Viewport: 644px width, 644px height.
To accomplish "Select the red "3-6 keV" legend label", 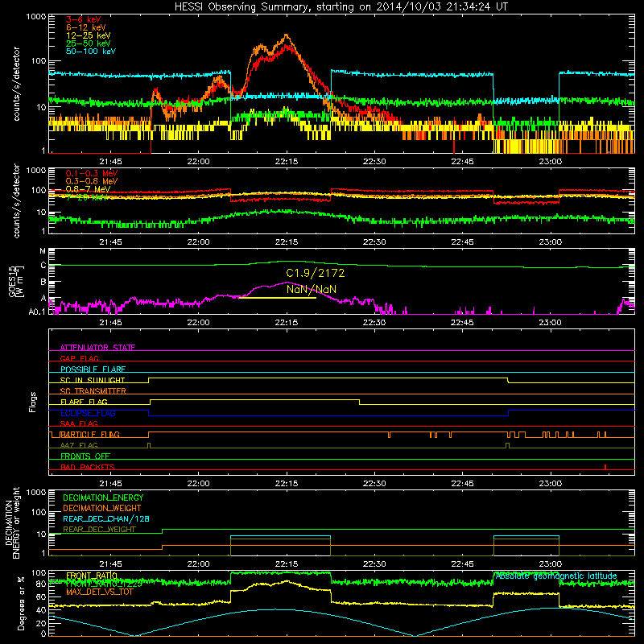I will coord(84,19).
